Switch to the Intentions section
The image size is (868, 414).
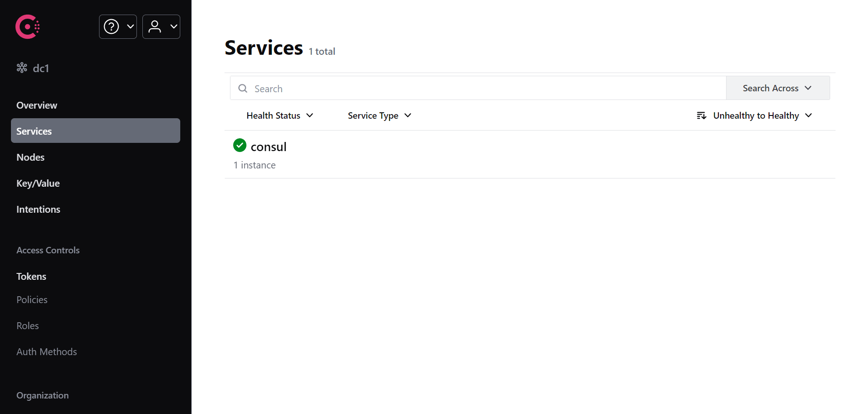(38, 209)
